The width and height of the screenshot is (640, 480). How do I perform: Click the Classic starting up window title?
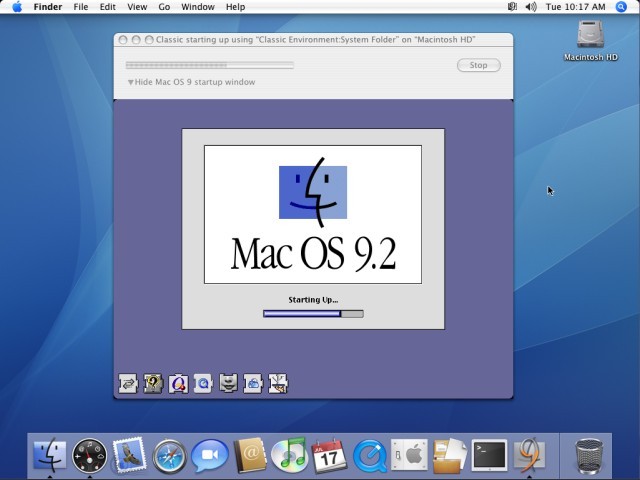point(316,40)
